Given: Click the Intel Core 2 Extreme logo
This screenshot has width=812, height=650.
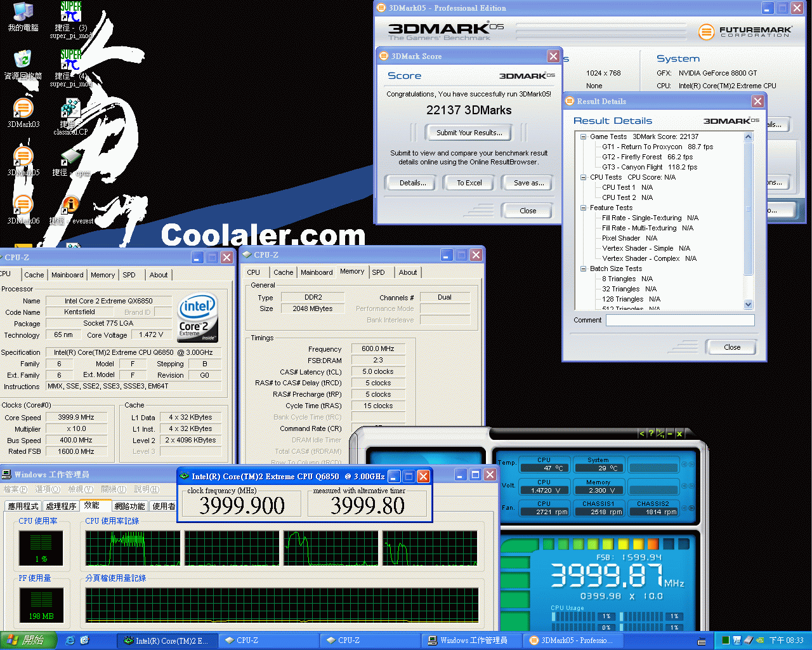Looking at the screenshot, I should (x=197, y=316).
